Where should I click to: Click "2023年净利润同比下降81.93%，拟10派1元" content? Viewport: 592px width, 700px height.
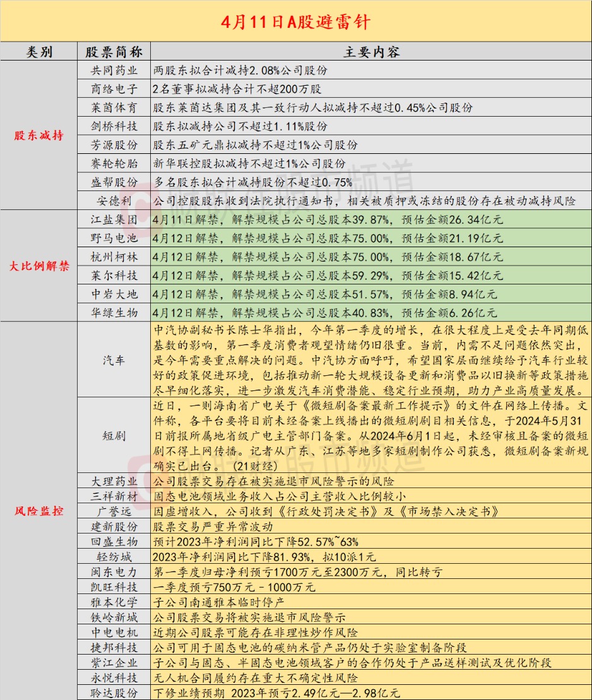pos(264,557)
